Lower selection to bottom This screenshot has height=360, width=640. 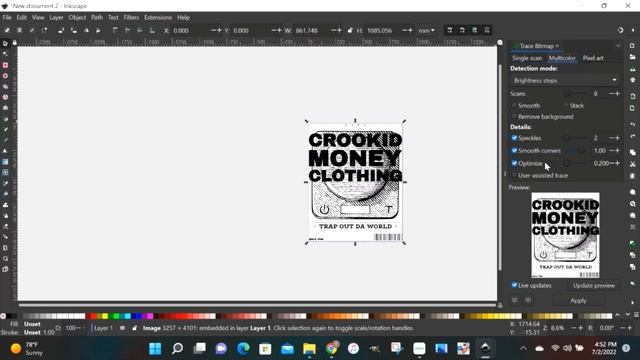(x=152, y=30)
